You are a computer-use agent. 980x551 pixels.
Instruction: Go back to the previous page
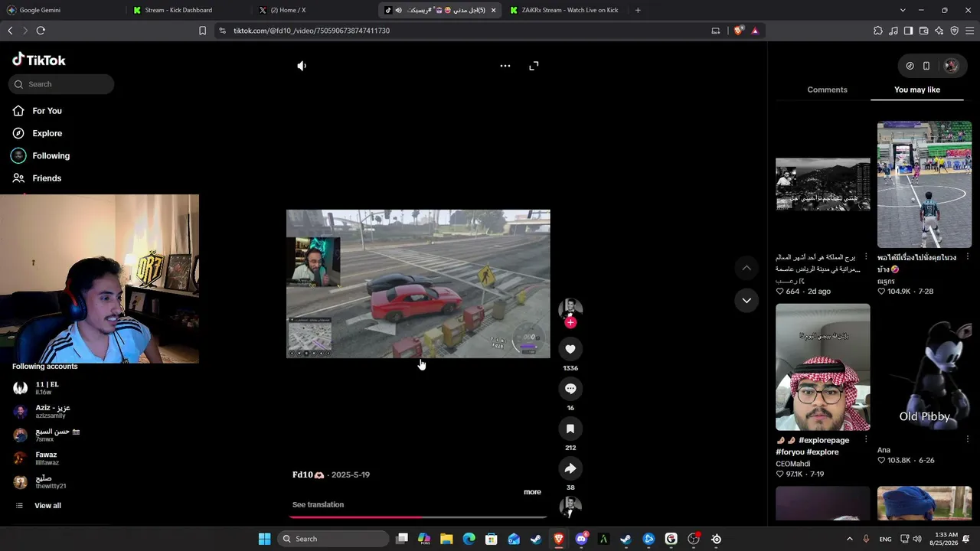10,31
